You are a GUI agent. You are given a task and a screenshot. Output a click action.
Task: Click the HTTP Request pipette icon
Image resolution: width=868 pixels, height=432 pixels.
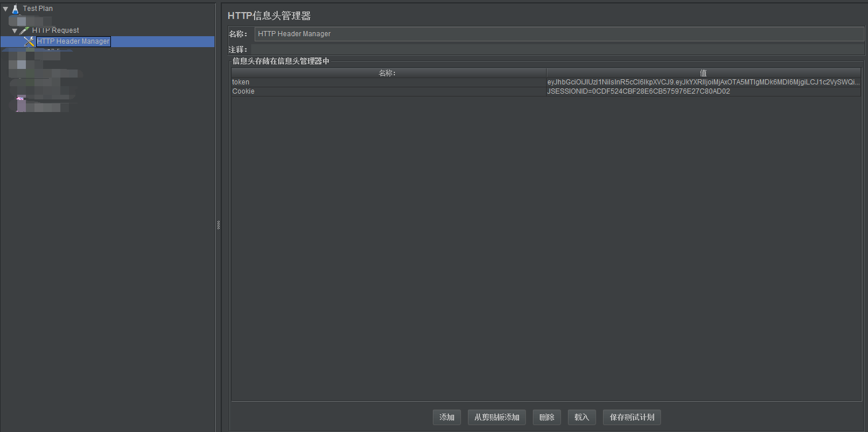click(x=25, y=30)
